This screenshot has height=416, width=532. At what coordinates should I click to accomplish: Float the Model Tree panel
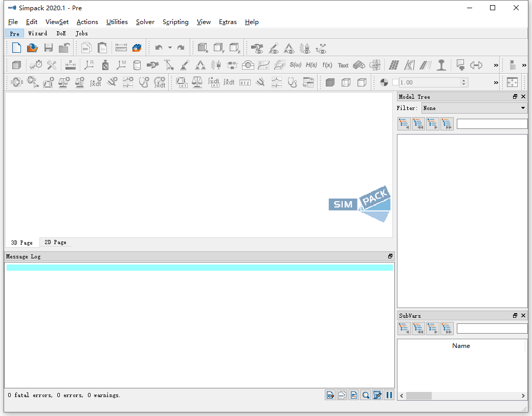515,97
